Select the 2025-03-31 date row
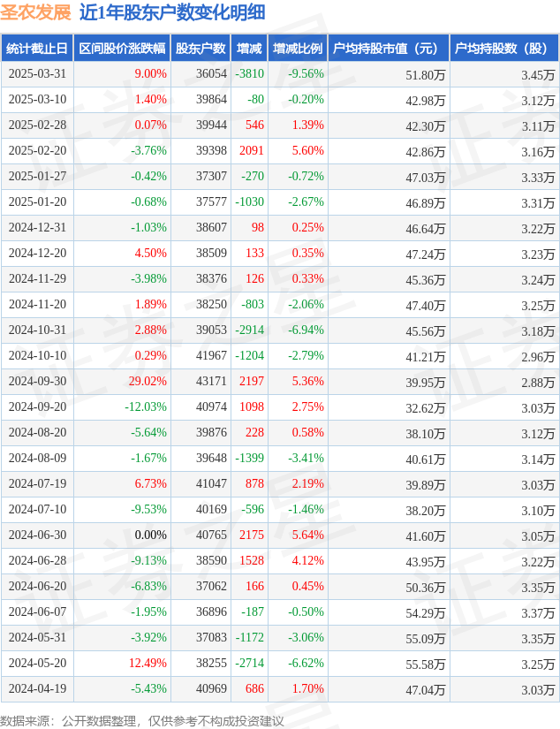Image resolution: width=560 pixels, height=729 pixels. pyautogui.click(x=37, y=74)
